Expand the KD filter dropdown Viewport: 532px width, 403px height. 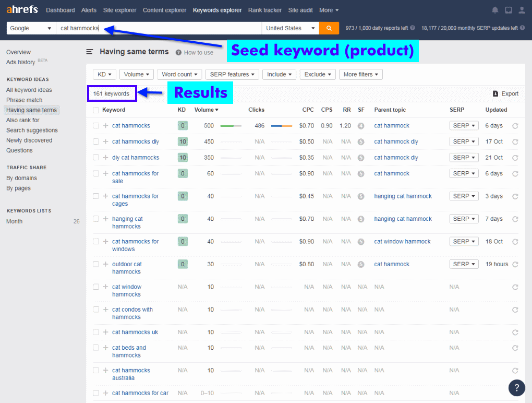coord(105,75)
